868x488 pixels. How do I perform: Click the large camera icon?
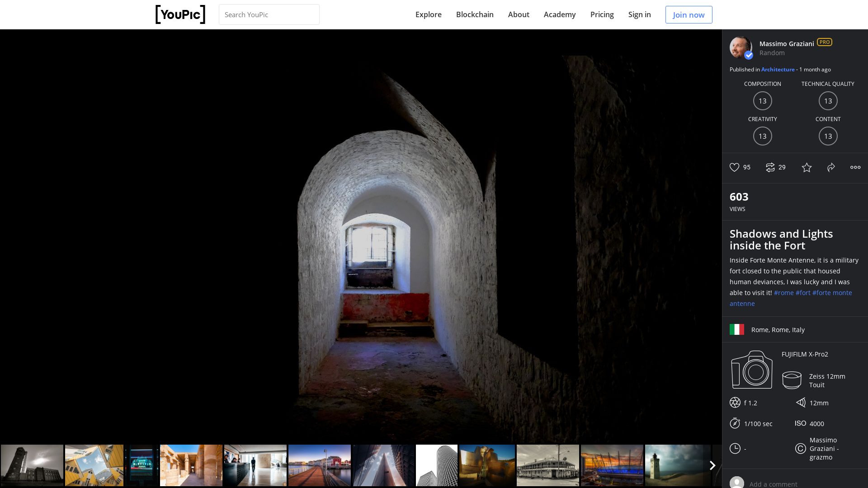[751, 370]
